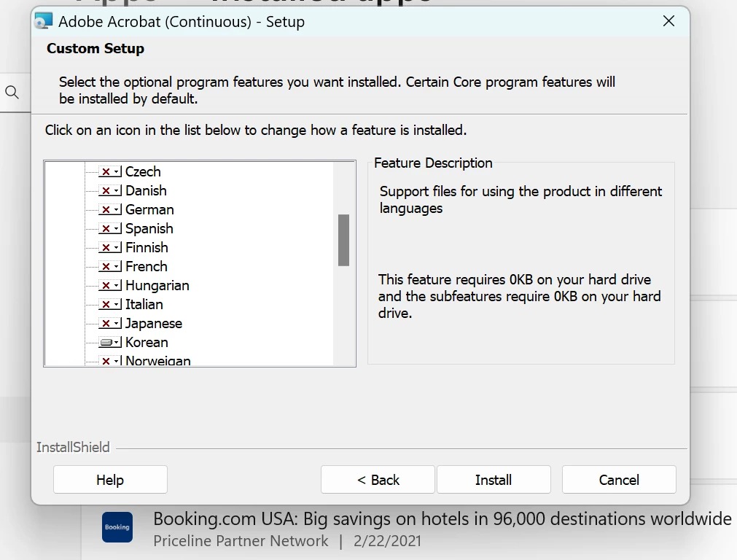Select the Japanese language row
Screen dimensions: 737x560
153,324
